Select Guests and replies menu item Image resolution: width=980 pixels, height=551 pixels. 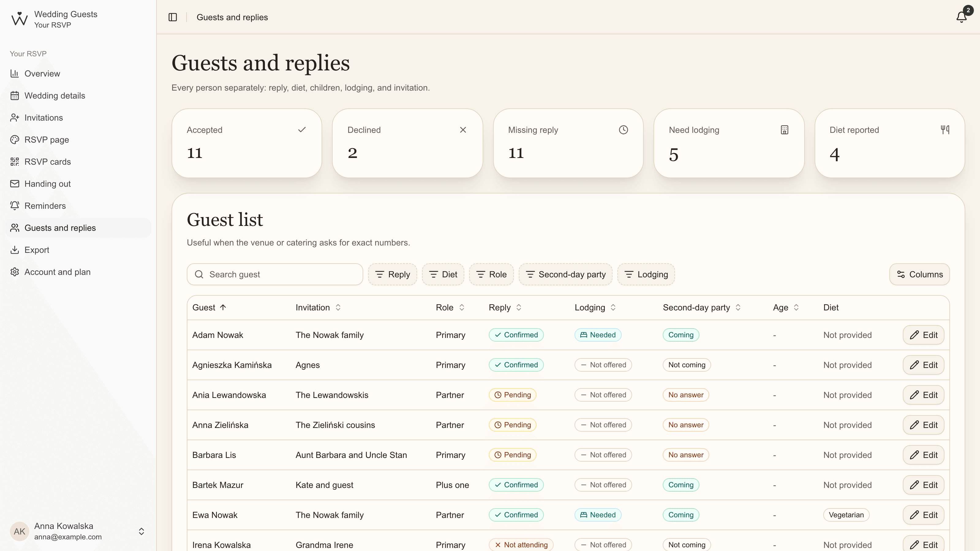(x=78, y=228)
